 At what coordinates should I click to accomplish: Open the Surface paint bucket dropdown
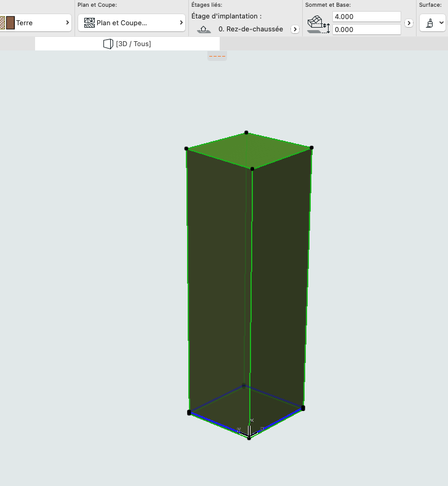coord(433,23)
